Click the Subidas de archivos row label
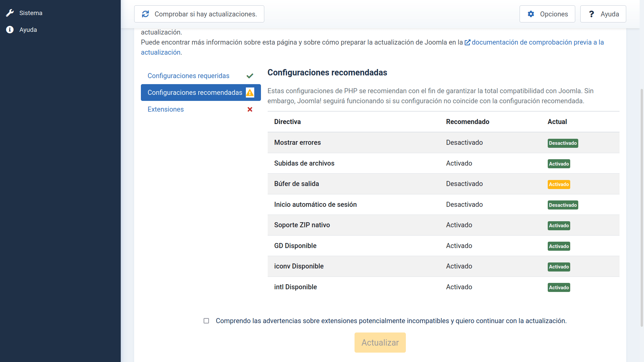644x362 pixels. tap(304, 163)
